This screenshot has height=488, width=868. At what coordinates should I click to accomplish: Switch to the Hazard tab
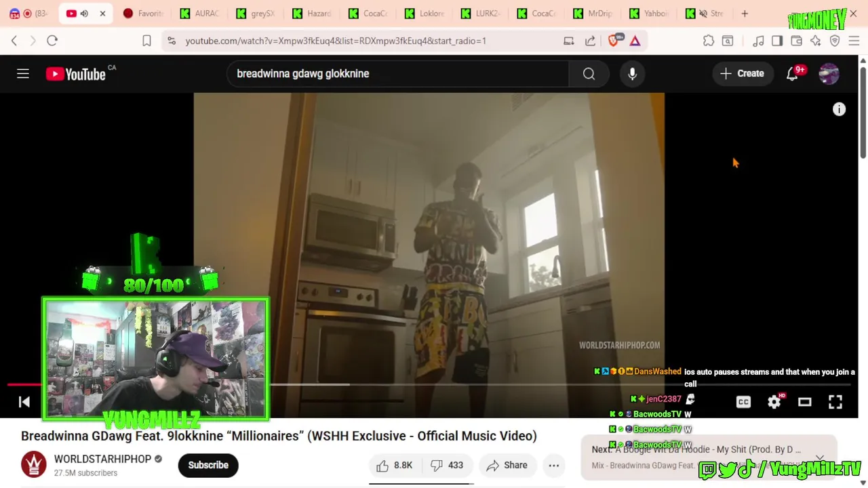(x=313, y=14)
